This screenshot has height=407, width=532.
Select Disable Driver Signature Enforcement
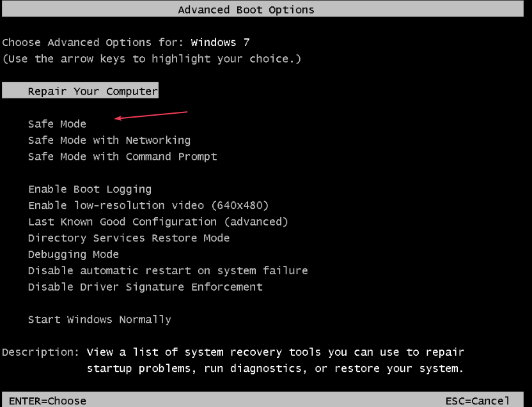[145, 287]
